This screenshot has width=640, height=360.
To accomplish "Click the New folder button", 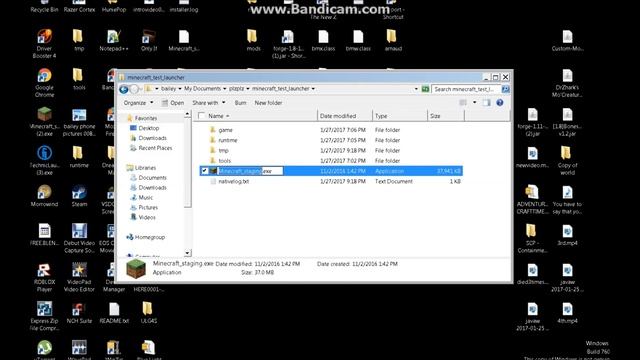I will coord(268,103).
